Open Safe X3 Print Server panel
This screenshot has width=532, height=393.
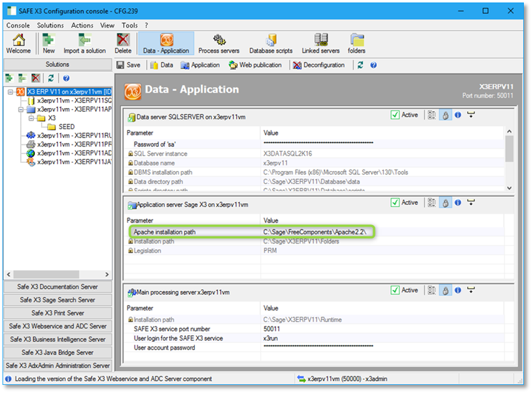(x=57, y=313)
